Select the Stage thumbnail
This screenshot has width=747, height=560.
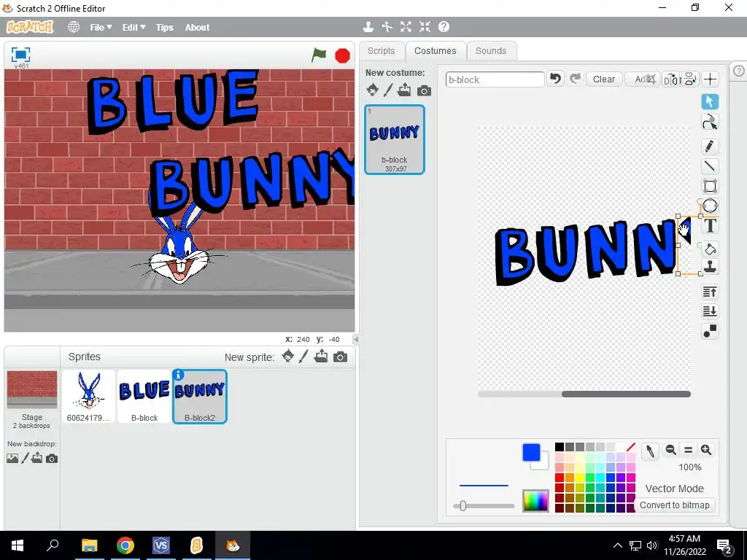(32, 389)
